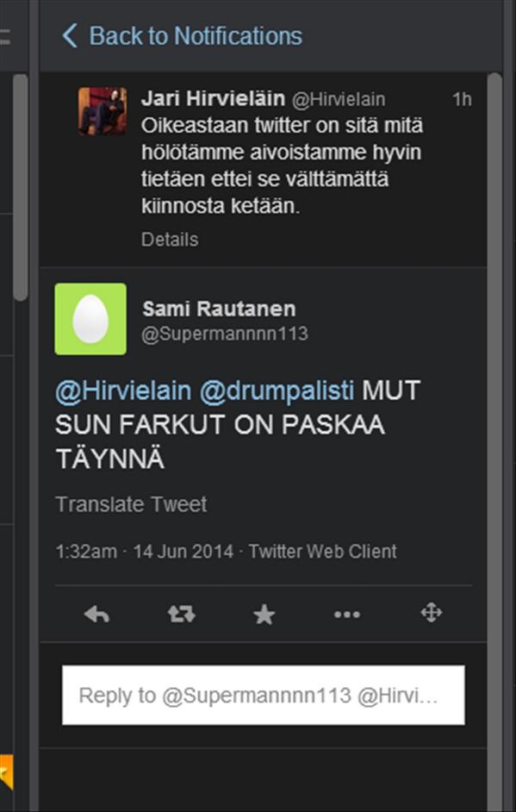Click Translate Tweet link

132,504
